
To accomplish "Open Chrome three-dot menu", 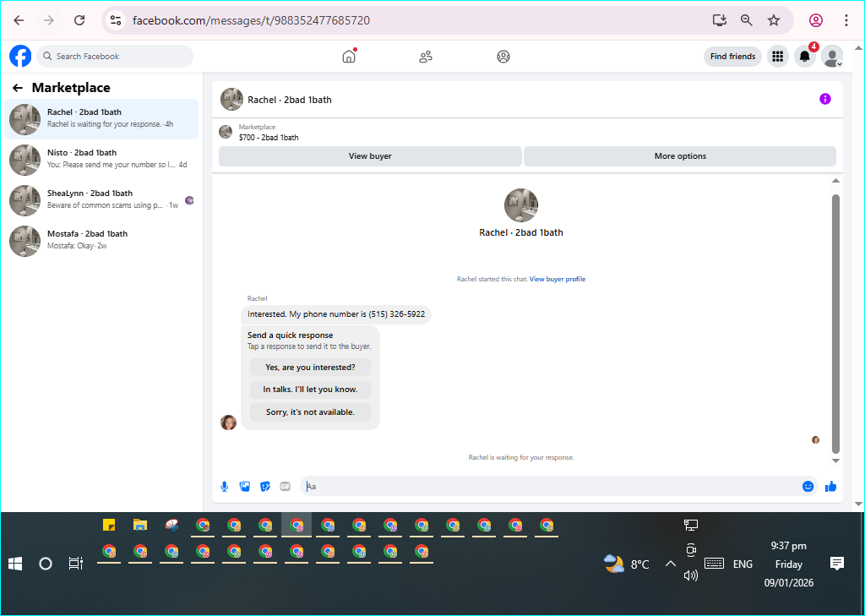I will tap(846, 20).
